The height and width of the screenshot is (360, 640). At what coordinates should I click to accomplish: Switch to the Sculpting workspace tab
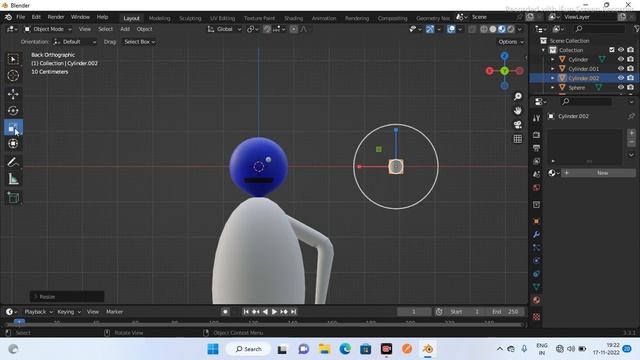click(x=190, y=18)
